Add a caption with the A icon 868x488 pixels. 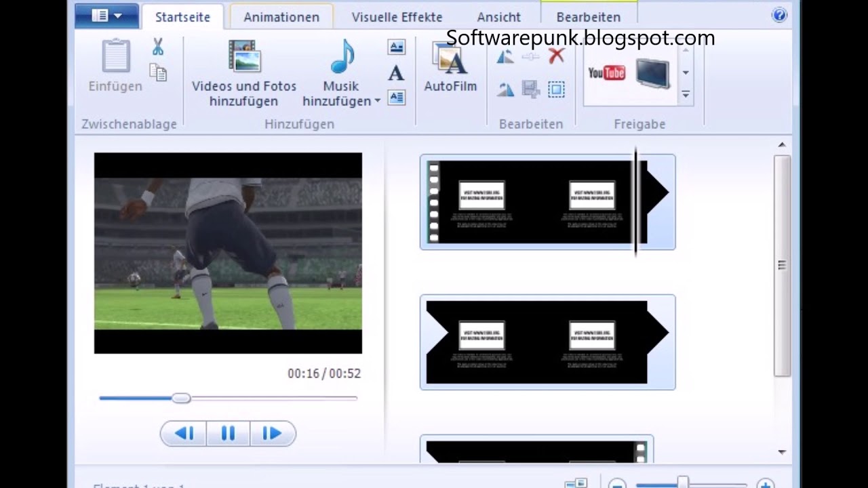click(396, 73)
